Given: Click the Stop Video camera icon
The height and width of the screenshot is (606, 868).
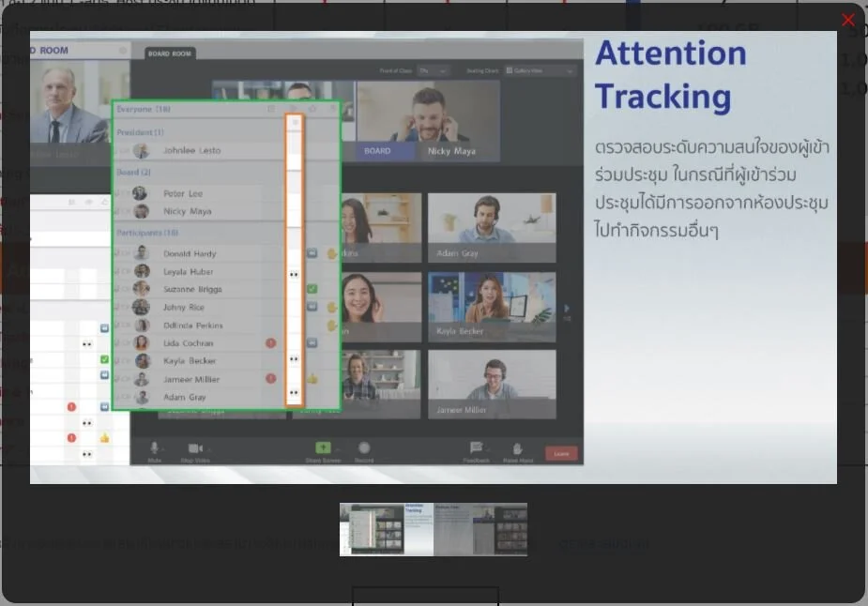Looking at the screenshot, I should (195, 448).
